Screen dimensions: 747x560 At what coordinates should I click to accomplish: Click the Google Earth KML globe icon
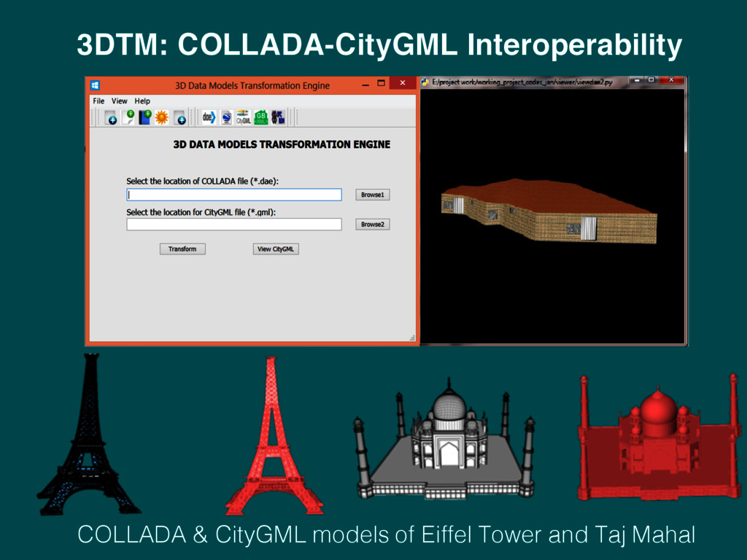pos(226,117)
